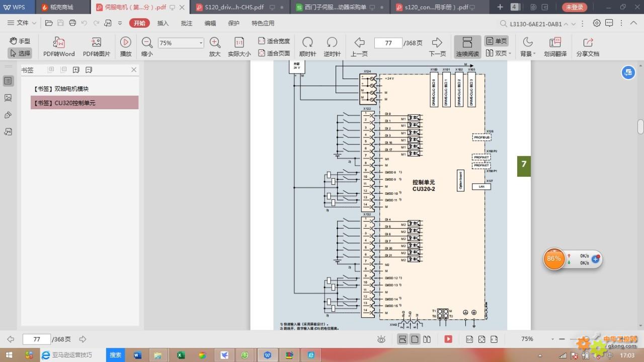Open the bookmarks list sidebar icon
The height and width of the screenshot is (362, 644).
(8, 81)
